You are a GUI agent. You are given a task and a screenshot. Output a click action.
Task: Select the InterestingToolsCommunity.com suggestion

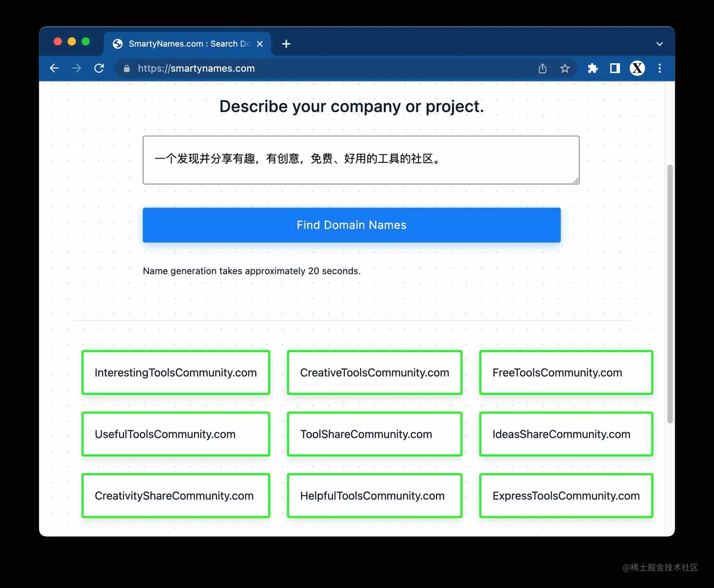[176, 372]
